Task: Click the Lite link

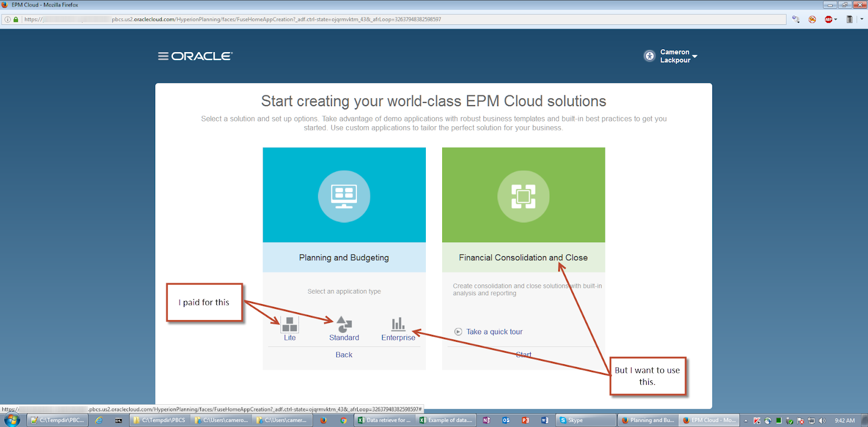Action: pos(290,338)
